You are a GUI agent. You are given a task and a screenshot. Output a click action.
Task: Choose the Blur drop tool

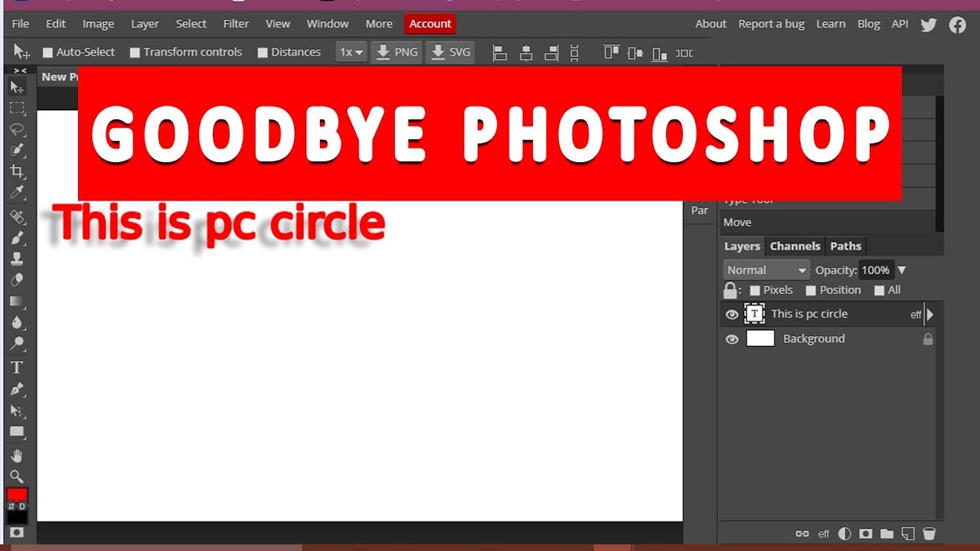[x=17, y=323]
